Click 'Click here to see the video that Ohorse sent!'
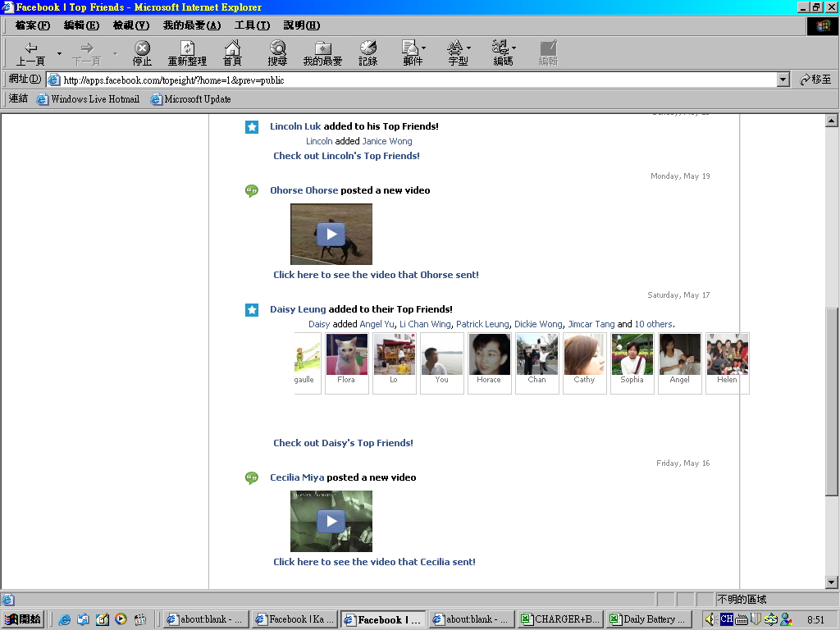Image resolution: width=840 pixels, height=630 pixels. click(376, 275)
